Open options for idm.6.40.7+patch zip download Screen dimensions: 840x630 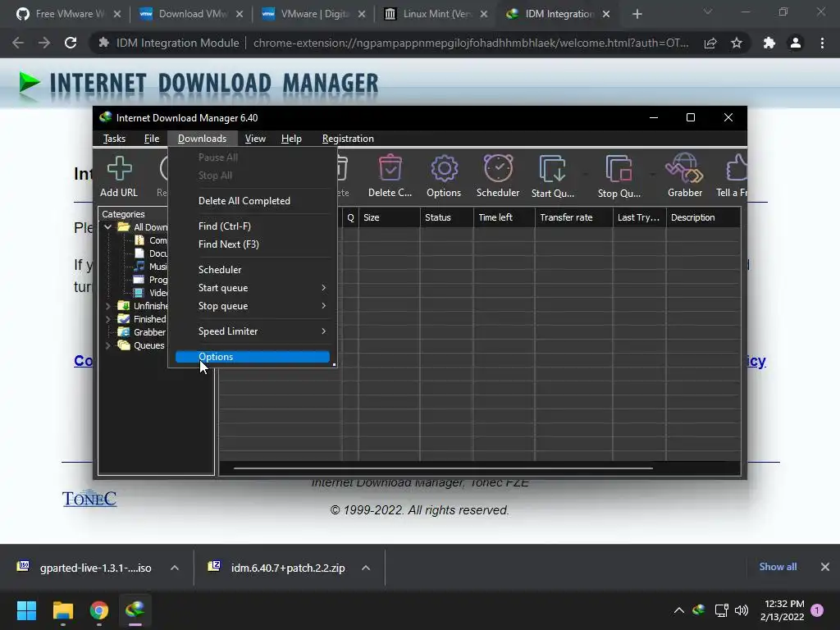point(366,568)
